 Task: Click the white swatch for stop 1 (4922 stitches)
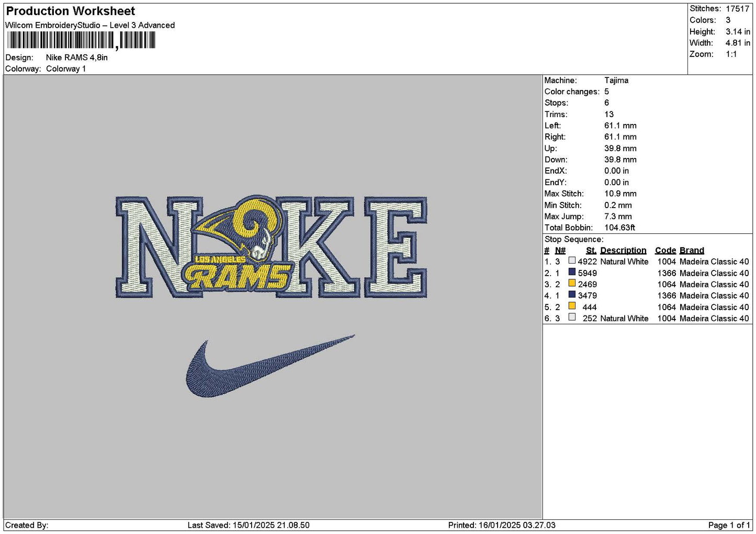[572, 260]
